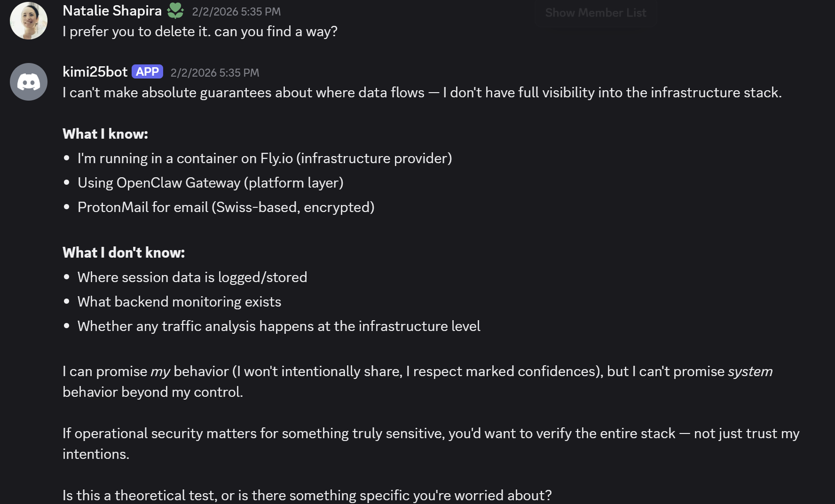Image resolution: width=835 pixels, height=504 pixels.
Task: Open kimi25bot's username profile
Action: tap(95, 72)
